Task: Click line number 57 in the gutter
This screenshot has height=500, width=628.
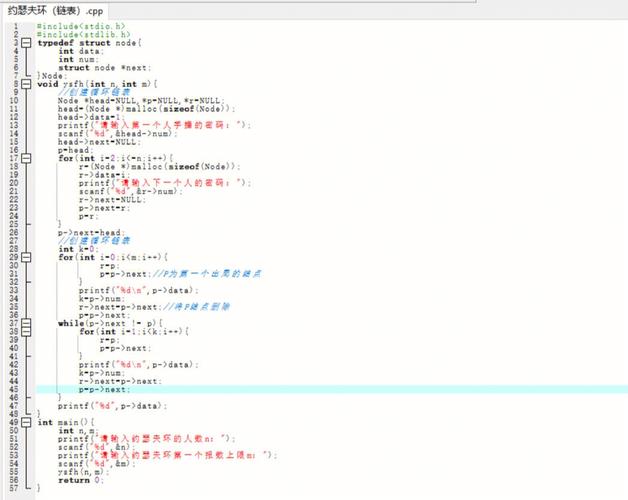Action: (x=14, y=488)
